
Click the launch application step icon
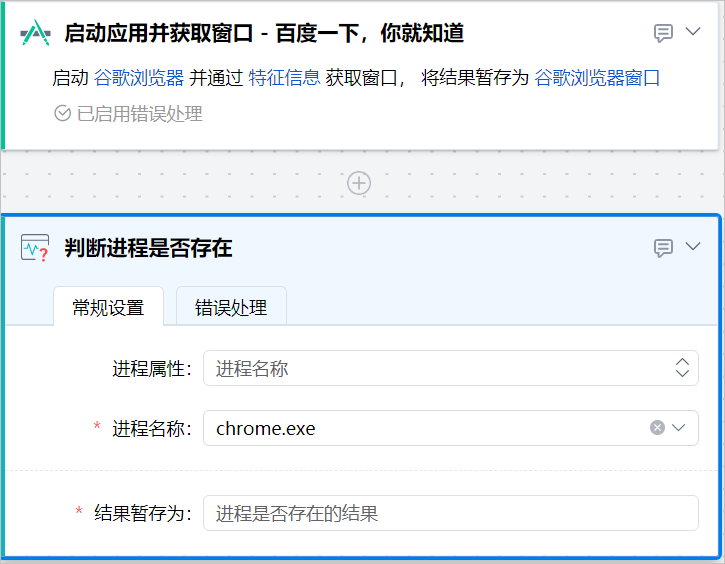click(35, 33)
